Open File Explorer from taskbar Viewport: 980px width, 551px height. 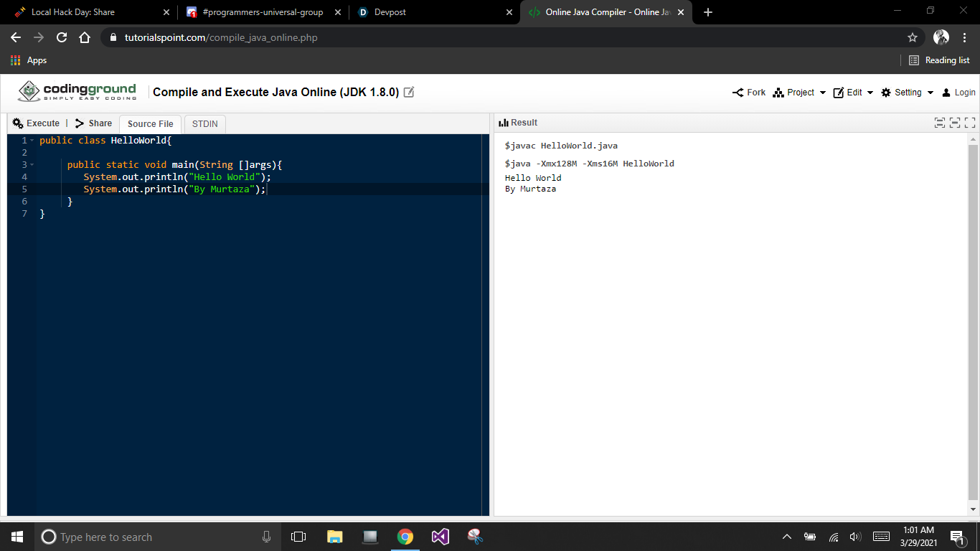click(335, 537)
